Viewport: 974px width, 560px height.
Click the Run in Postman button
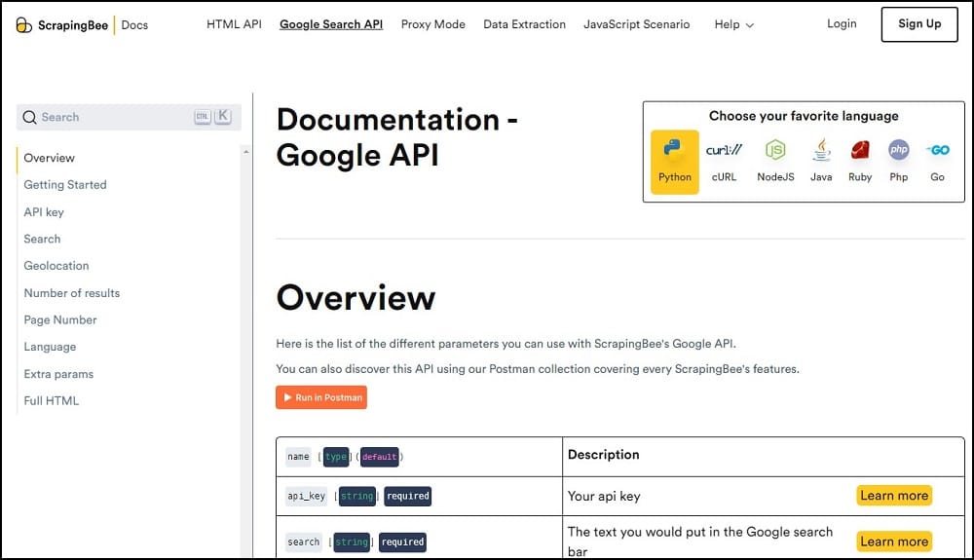point(321,397)
